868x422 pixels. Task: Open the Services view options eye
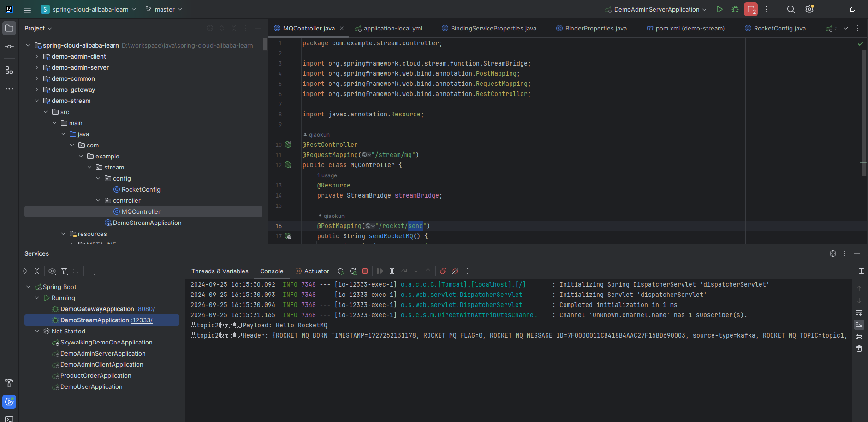coord(52,271)
